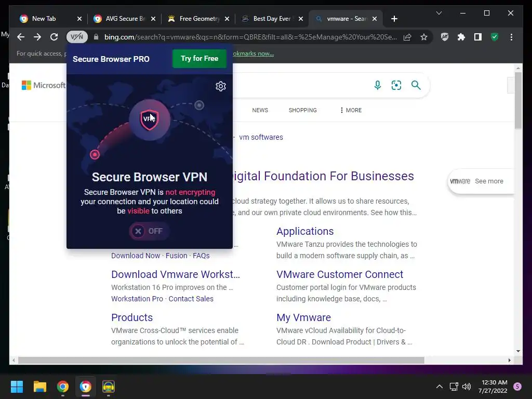Click the bing.com address bar
The height and width of the screenshot is (399, 532).
coord(250,37)
